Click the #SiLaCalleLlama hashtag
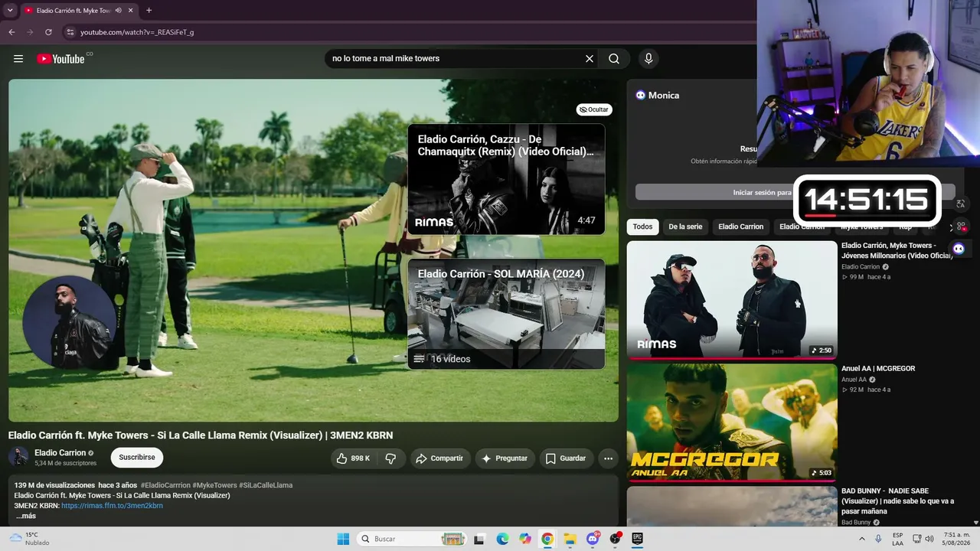The width and height of the screenshot is (980, 551). 266,485
